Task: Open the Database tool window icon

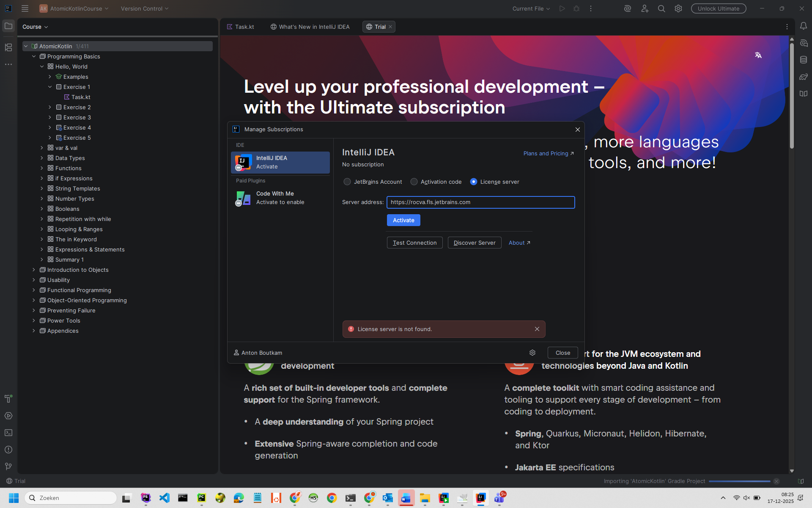Action: pyautogui.click(x=804, y=60)
